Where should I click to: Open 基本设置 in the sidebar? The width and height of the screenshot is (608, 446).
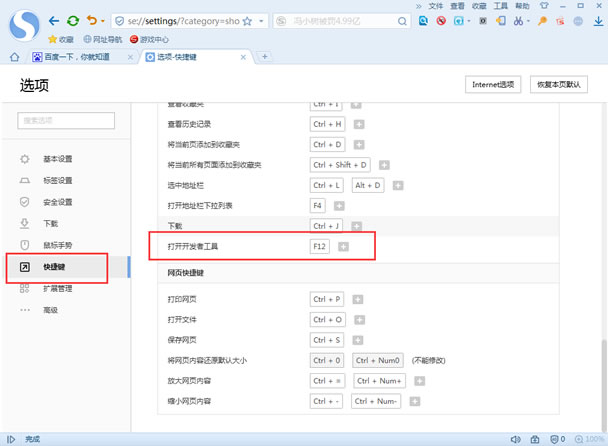coord(57,159)
